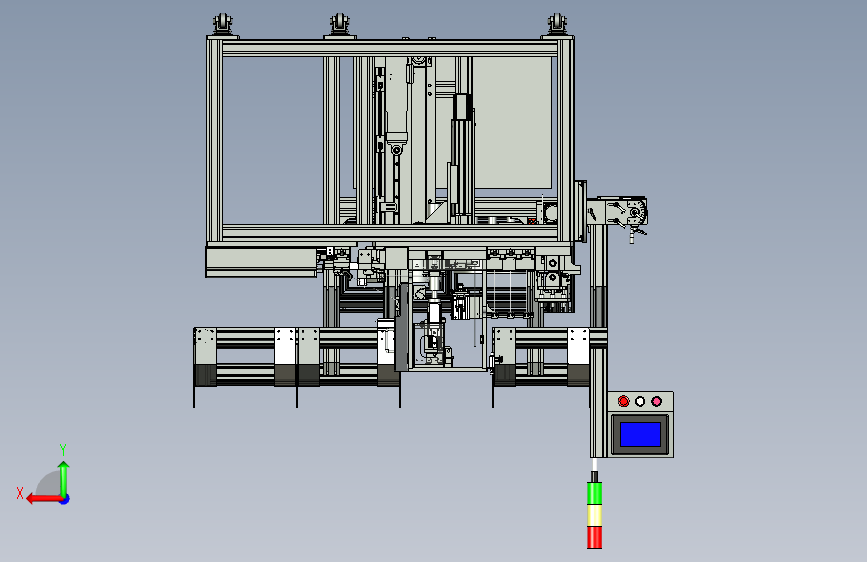
Task: Select the white push button on control panel
Action: point(640,401)
